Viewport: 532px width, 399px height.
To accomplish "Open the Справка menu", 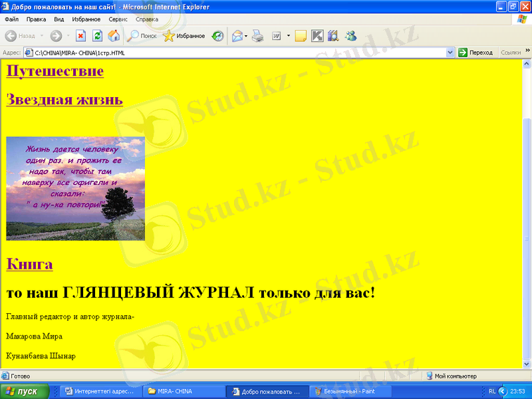I will coord(147,19).
